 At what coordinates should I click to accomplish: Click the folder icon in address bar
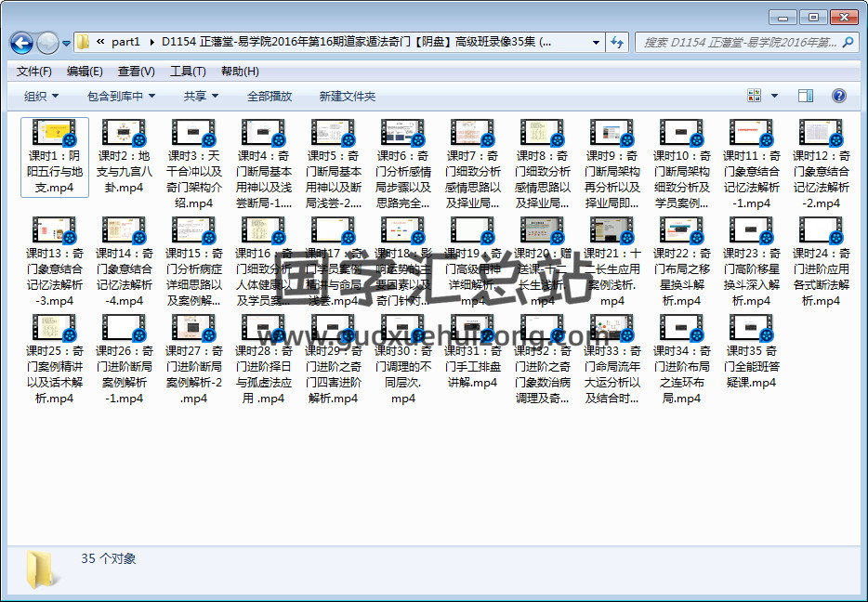pos(84,42)
